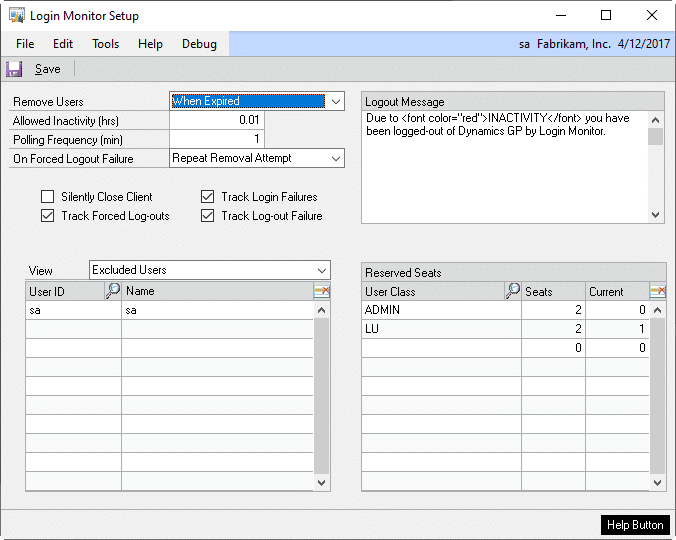Enable Silently Close Client checkbox
Image resolution: width=676 pixels, height=540 pixels.
point(48,197)
